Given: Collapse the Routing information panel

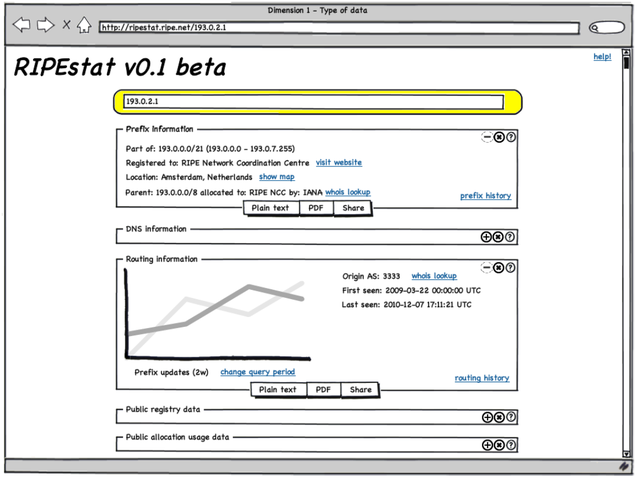Looking at the screenshot, I should (486, 268).
